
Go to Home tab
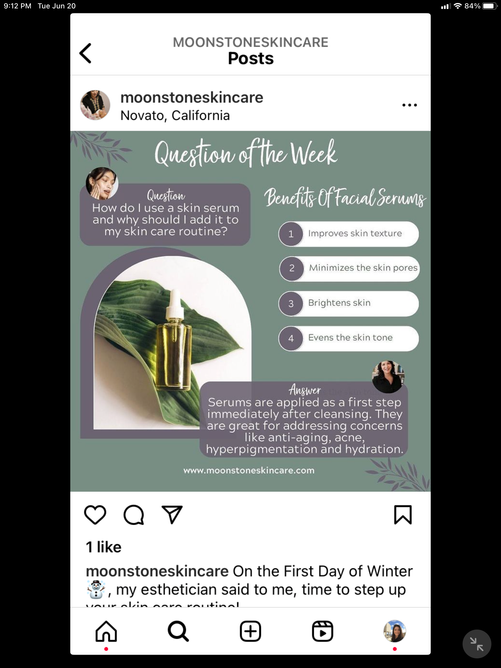click(x=106, y=631)
